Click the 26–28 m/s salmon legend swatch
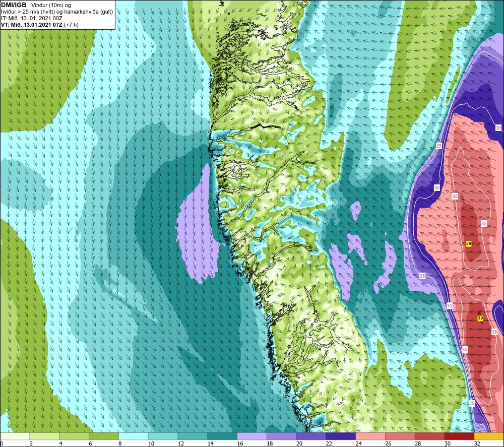The width and height of the screenshot is (504, 447). pyautogui.click(x=400, y=436)
